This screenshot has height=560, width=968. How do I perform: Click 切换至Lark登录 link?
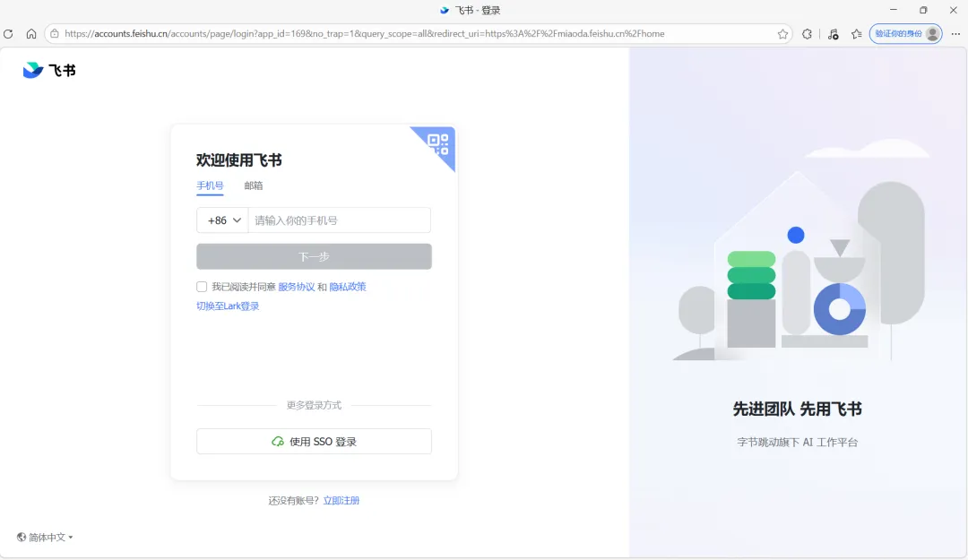[x=228, y=306]
